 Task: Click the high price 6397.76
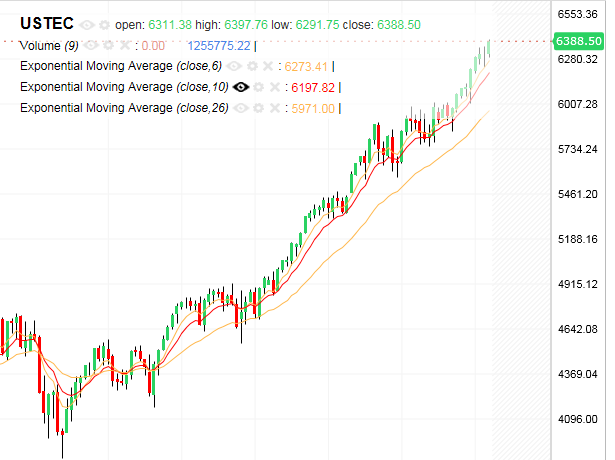(246, 25)
